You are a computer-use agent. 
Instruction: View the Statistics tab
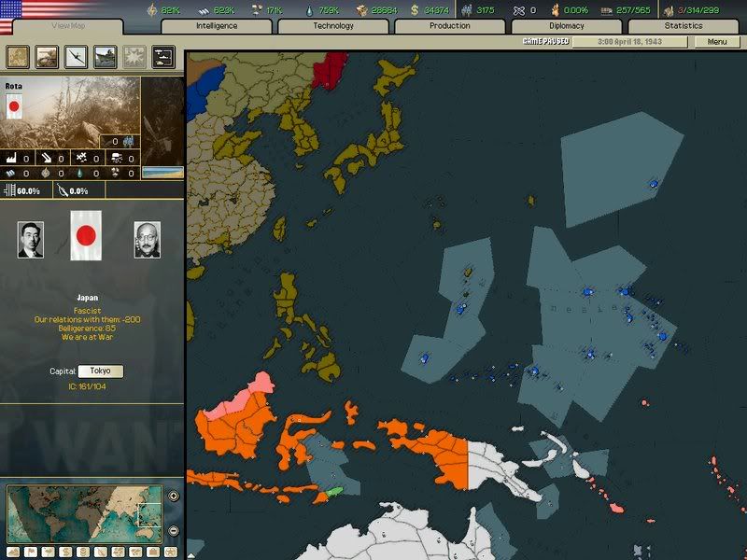point(684,26)
